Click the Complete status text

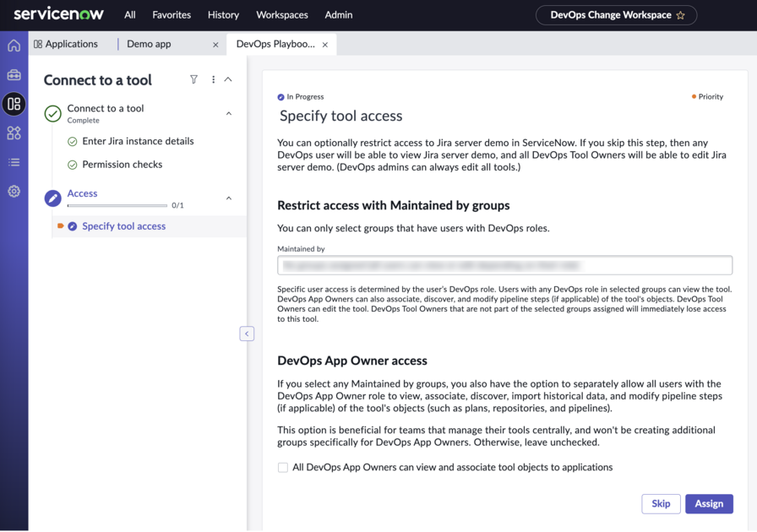tap(83, 120)
